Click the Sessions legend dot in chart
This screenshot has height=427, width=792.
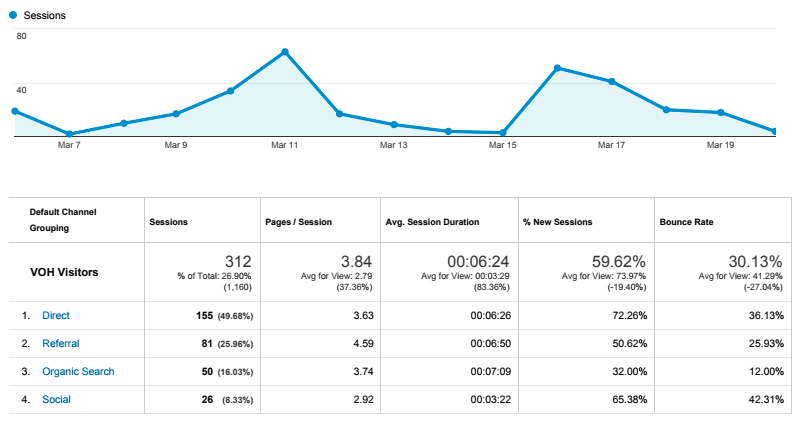pyautogui.click(x=13, y=15)
